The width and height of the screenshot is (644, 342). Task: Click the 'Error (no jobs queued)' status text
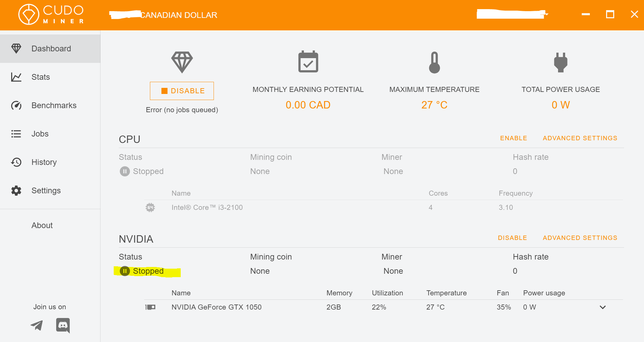click(182, 110)
